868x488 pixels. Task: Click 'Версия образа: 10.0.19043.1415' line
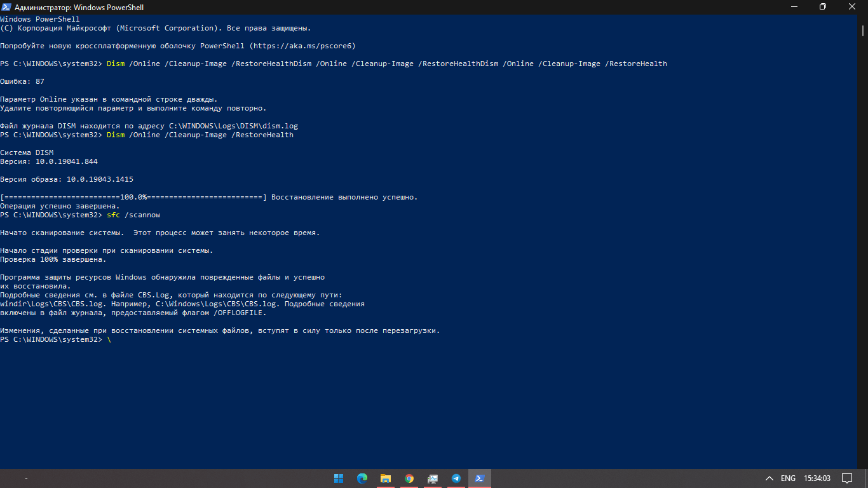(x=67, y=179)
